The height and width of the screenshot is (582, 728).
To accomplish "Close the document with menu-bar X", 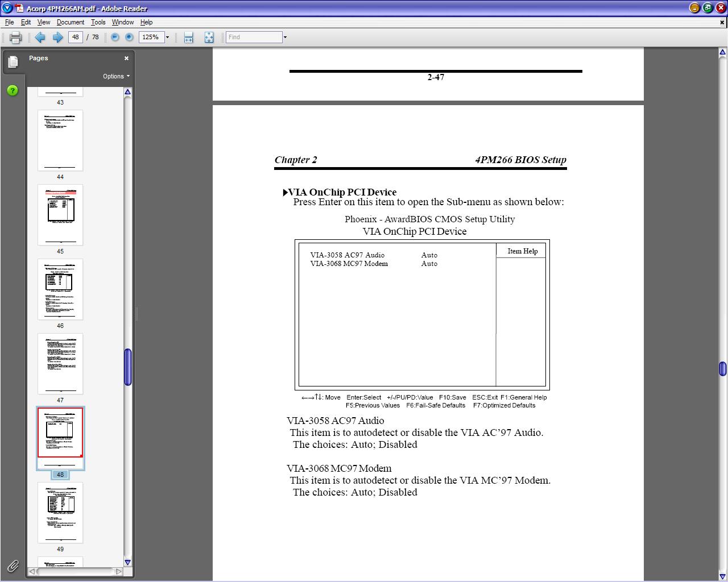I will pyautogui.click(x=722, y=22).
